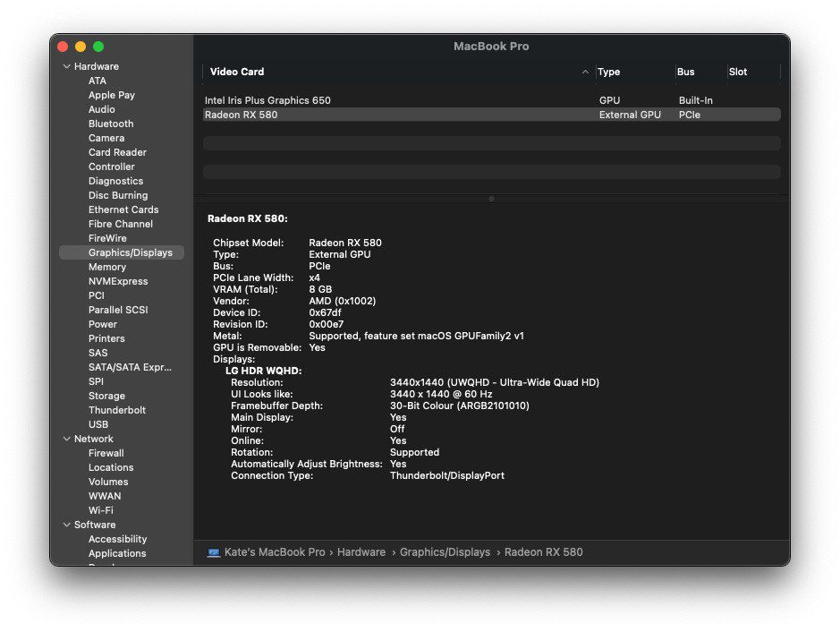Click the laptop icon in the path bar
This screenshot has width=840, height=632.
click(213, 552)
